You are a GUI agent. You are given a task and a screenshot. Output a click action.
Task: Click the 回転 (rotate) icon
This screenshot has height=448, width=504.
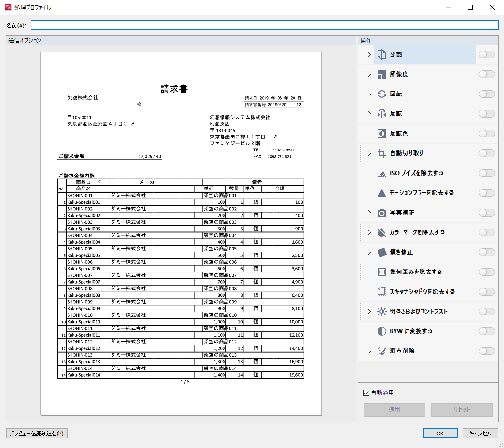382,94
